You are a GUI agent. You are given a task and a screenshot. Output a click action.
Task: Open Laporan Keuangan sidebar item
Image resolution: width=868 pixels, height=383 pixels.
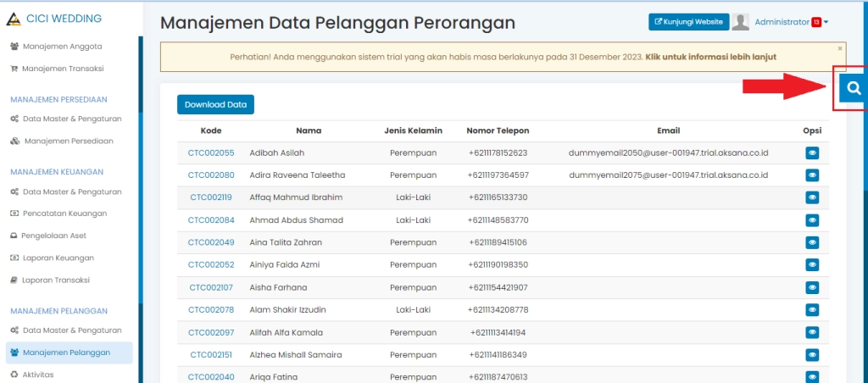[x=52, y=258]
